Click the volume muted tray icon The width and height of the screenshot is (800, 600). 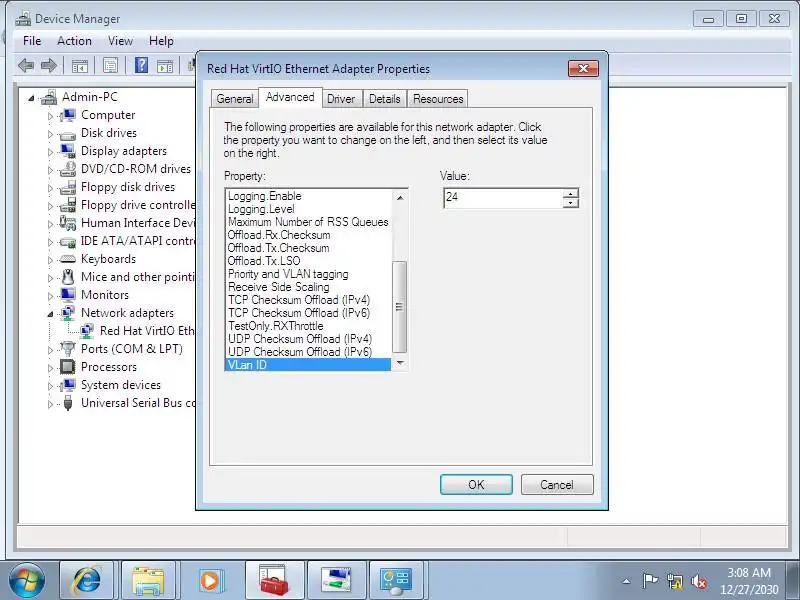(x=698, y=581)
